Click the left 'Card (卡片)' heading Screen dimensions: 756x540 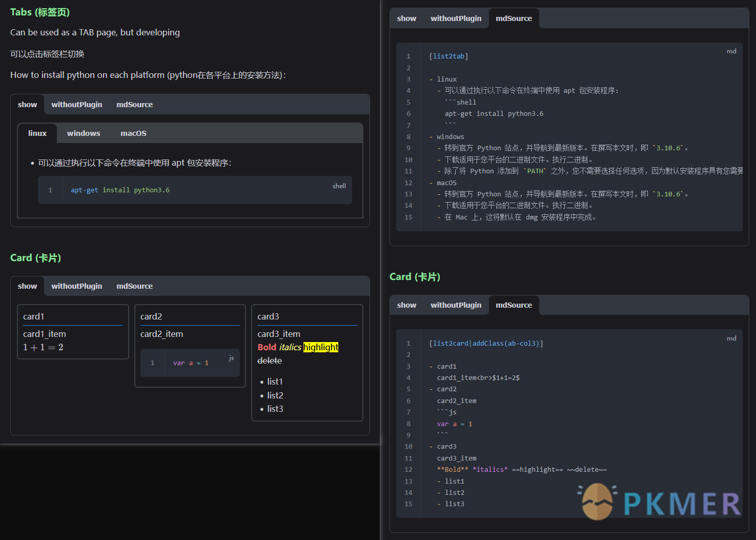point(35,258)
